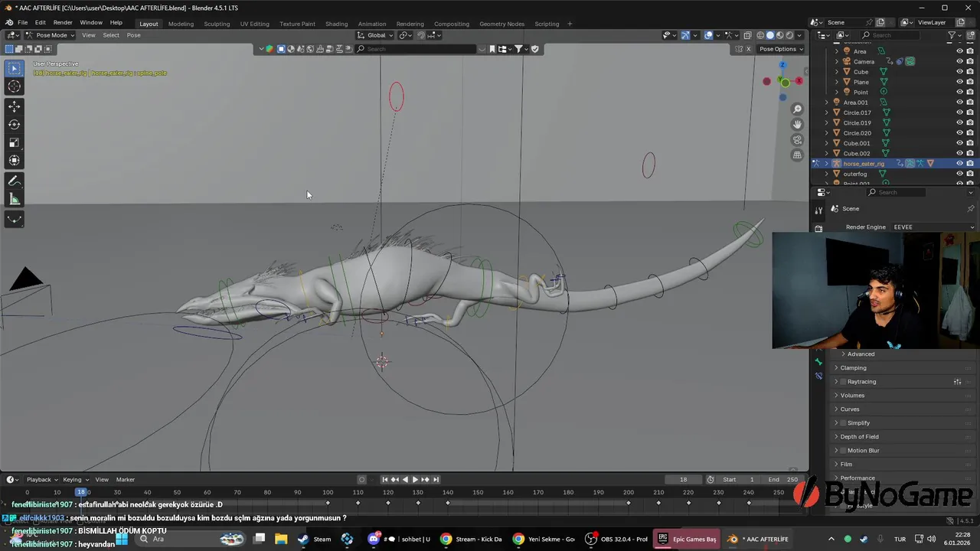Screen dimensions: 980x551
Task: Open the File menu
Action: (x=23, y=23)
